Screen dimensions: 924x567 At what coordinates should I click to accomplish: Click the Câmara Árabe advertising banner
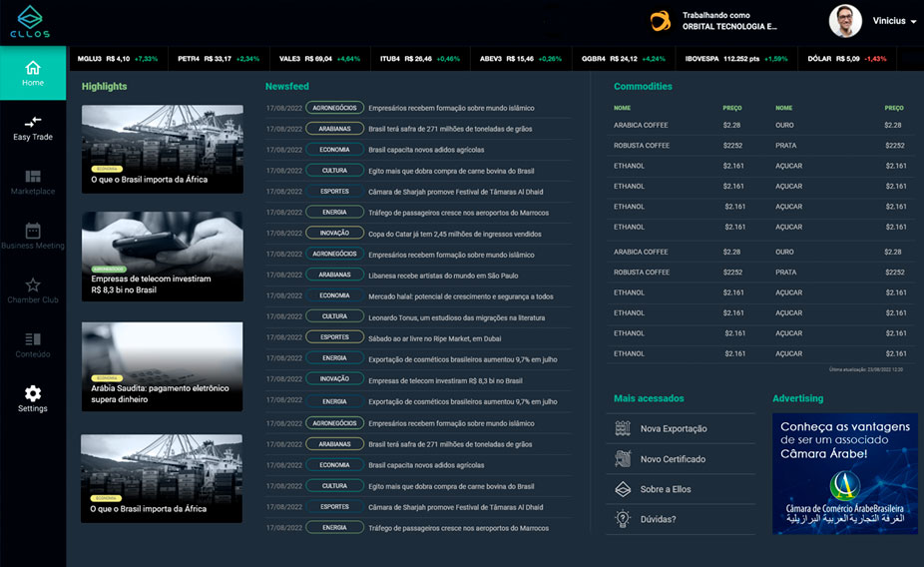(844, 473)
